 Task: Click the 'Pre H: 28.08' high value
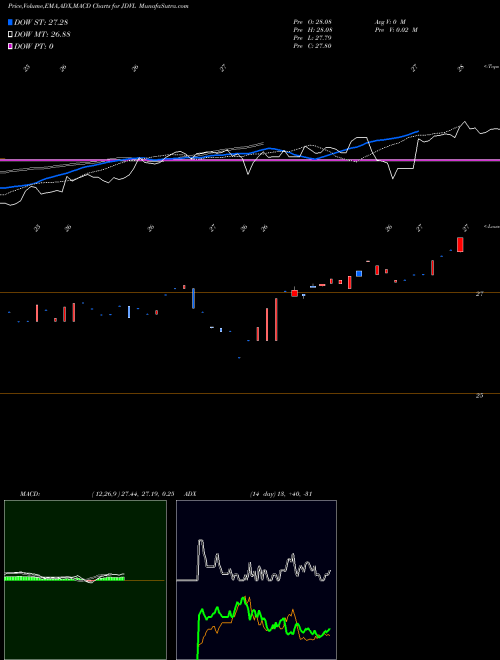pos(313,30)
